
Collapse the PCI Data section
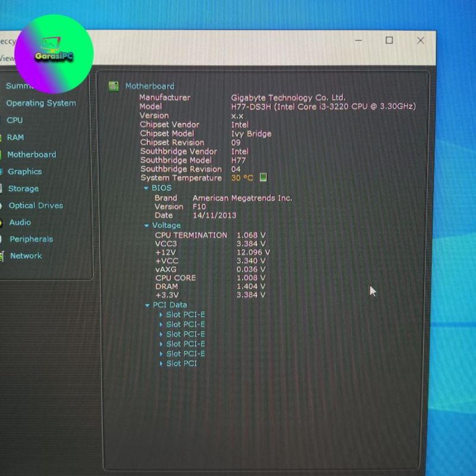(x=147, y=305)
